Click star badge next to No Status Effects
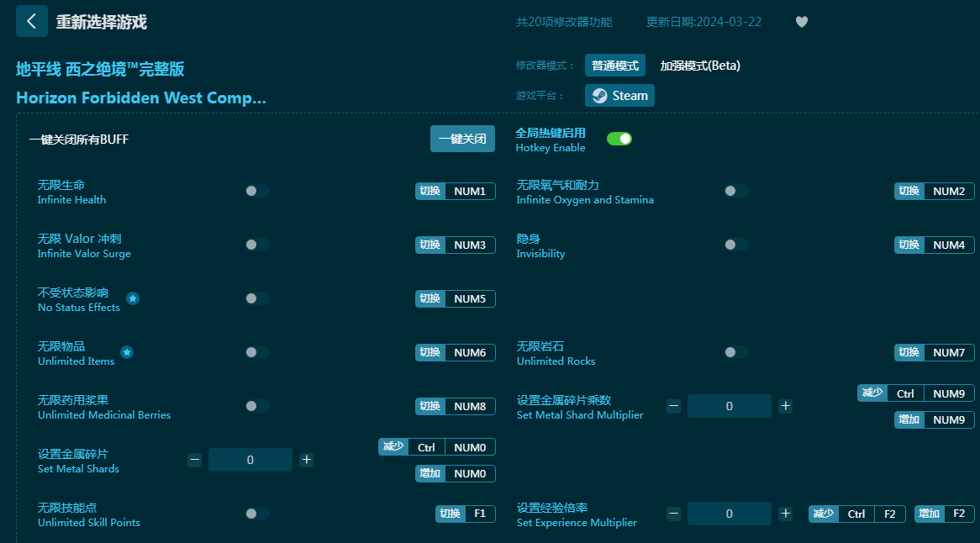The width and height of the screenshot is (980, 543). click(133, 298)
